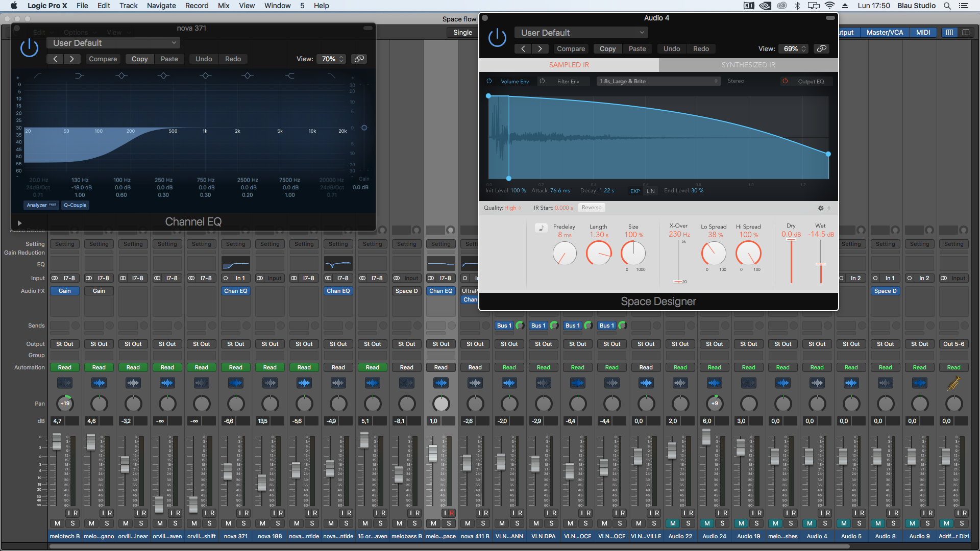
Task: Toggle the Output EQ power button
Action: 785,81
